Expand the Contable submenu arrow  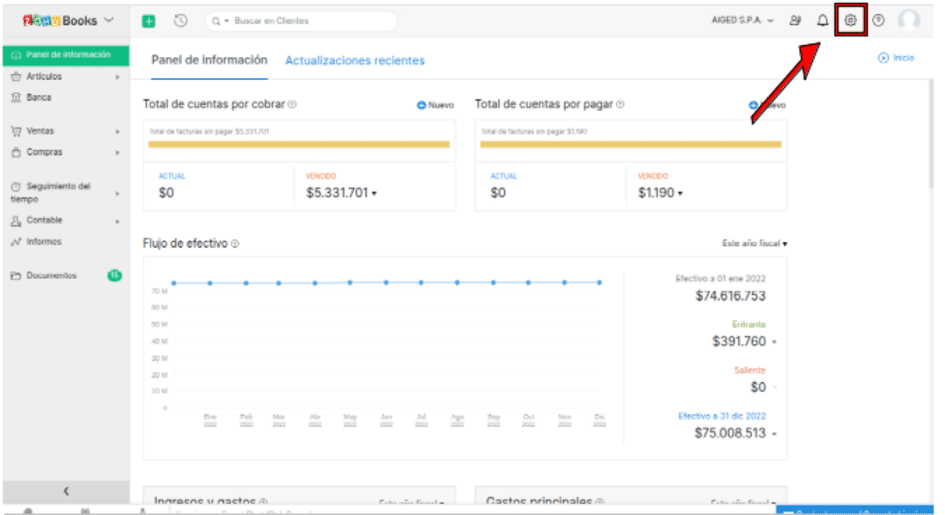(118, 222)
